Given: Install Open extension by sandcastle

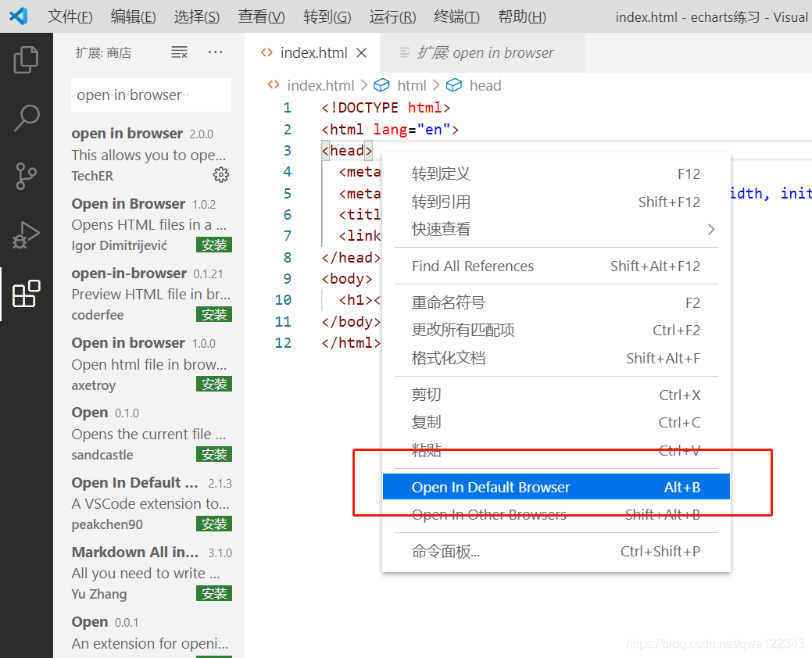Looking at the screenshot, I should (x=214, y=454).
